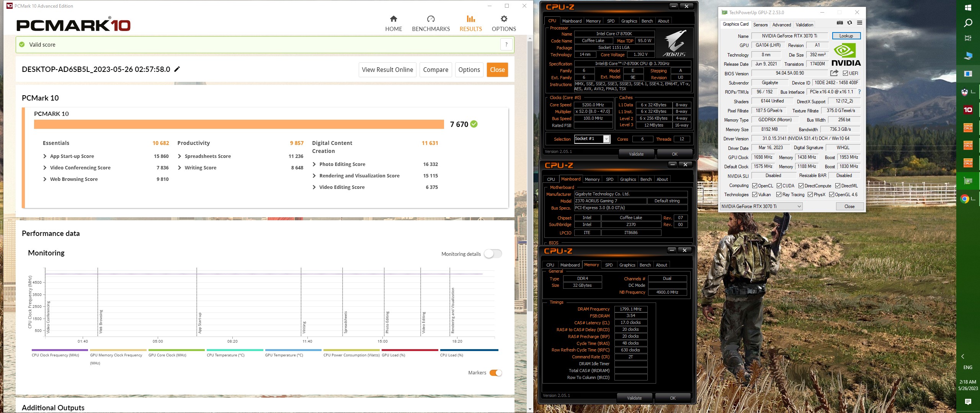The height and width of the screenshot is (413, 980).
Task: Switch to the Validation tab in GPU-Z
Action: pos(804,25)
